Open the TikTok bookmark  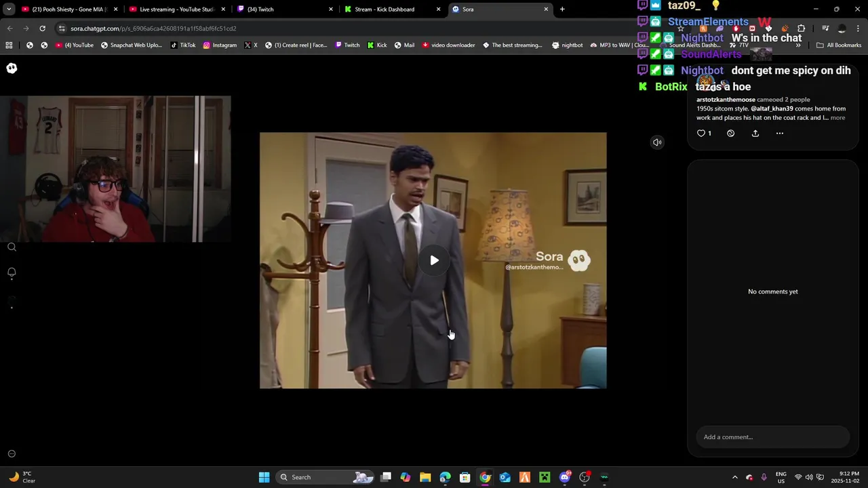click(183, 45)
